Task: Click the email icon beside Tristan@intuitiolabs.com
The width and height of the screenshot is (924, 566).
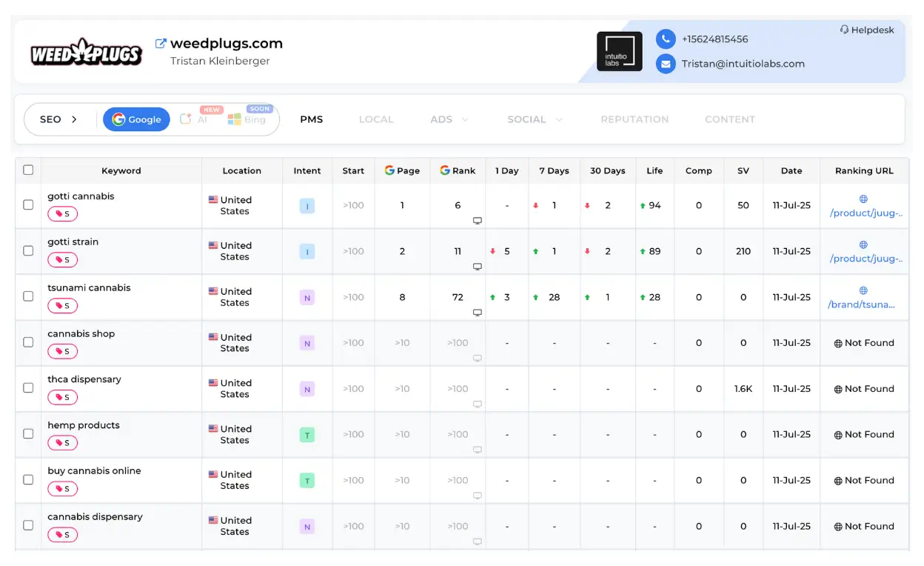Action: click(666, 64)
